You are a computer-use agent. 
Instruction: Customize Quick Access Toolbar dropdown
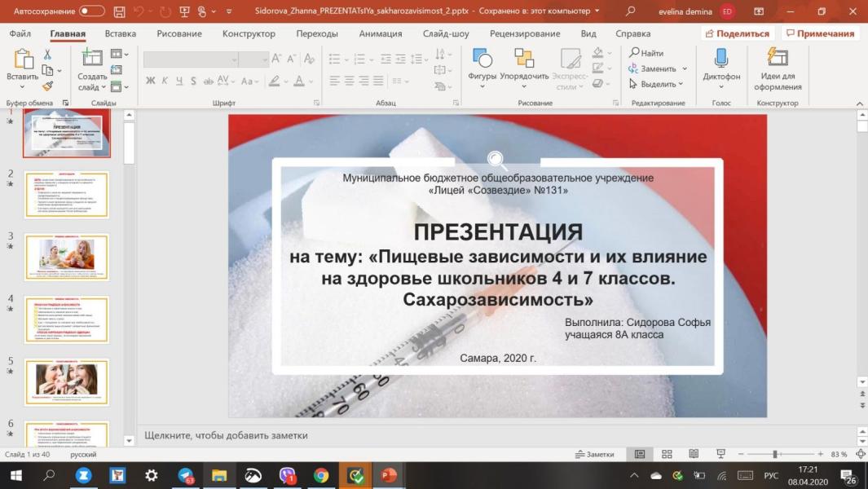pyautogui.click(x=229, y=11)
